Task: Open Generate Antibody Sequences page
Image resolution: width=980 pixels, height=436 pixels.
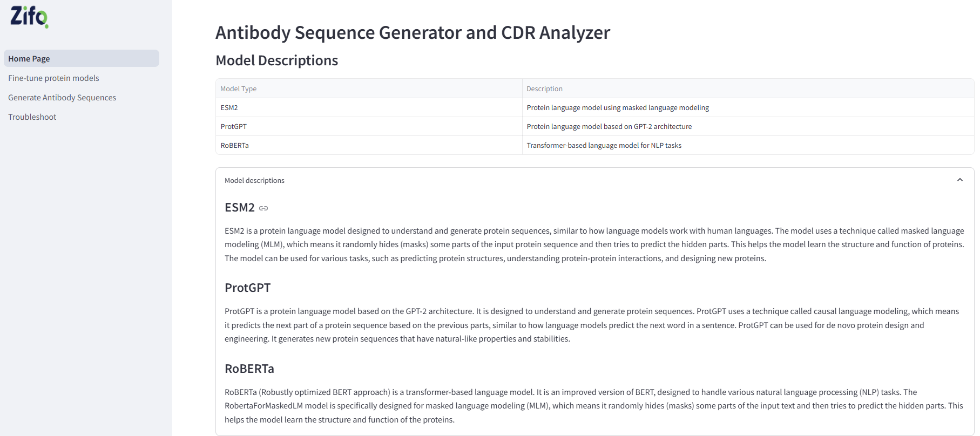Action: 62,97
